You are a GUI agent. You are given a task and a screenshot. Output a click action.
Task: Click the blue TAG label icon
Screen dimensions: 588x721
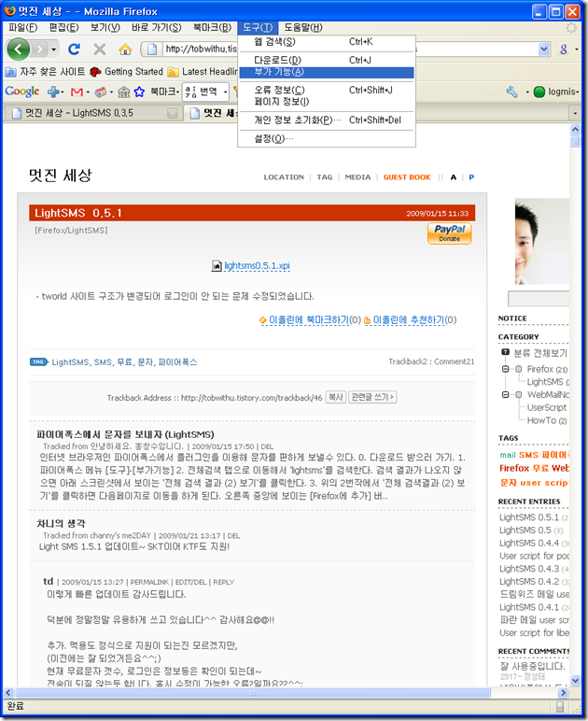tap(39, 361)
